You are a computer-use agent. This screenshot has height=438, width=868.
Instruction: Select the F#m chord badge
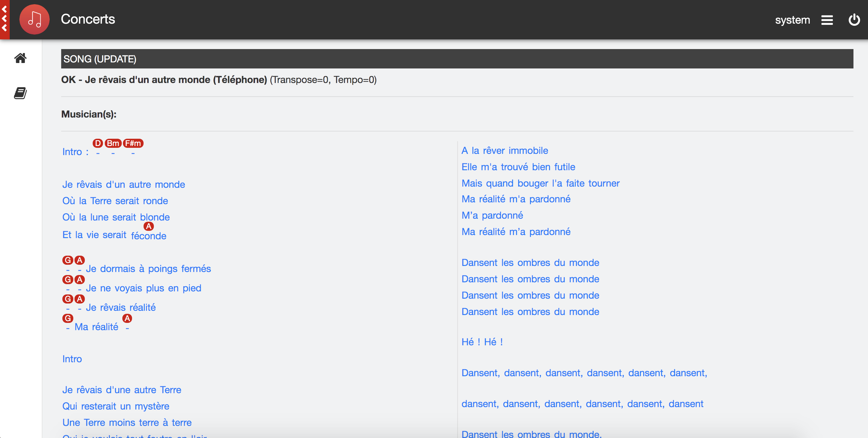(x=133, y=143)
